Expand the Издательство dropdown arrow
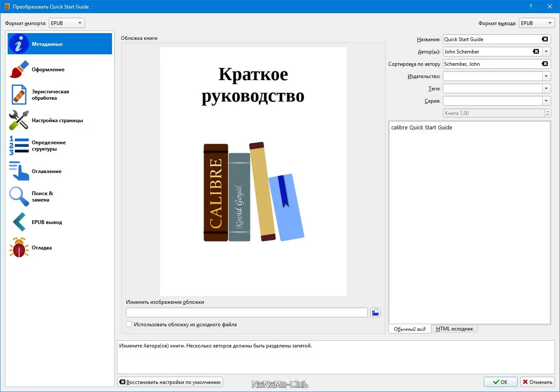560x392 pixels. pos(546,76)
